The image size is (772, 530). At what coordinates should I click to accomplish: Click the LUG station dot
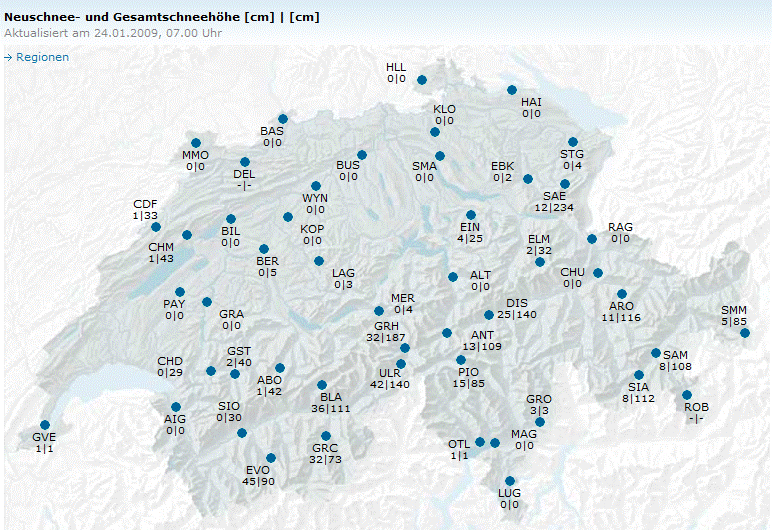(x=510, y=481)
